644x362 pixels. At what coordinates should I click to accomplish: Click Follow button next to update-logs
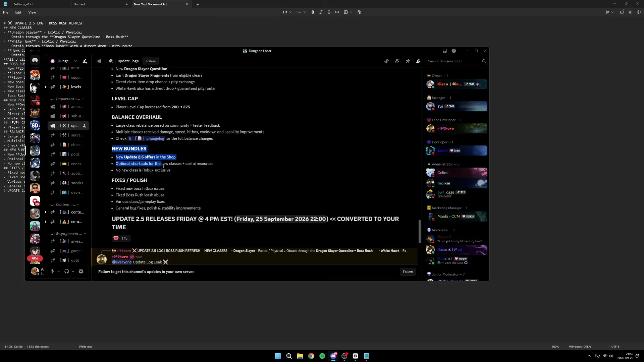click(151, 61)
